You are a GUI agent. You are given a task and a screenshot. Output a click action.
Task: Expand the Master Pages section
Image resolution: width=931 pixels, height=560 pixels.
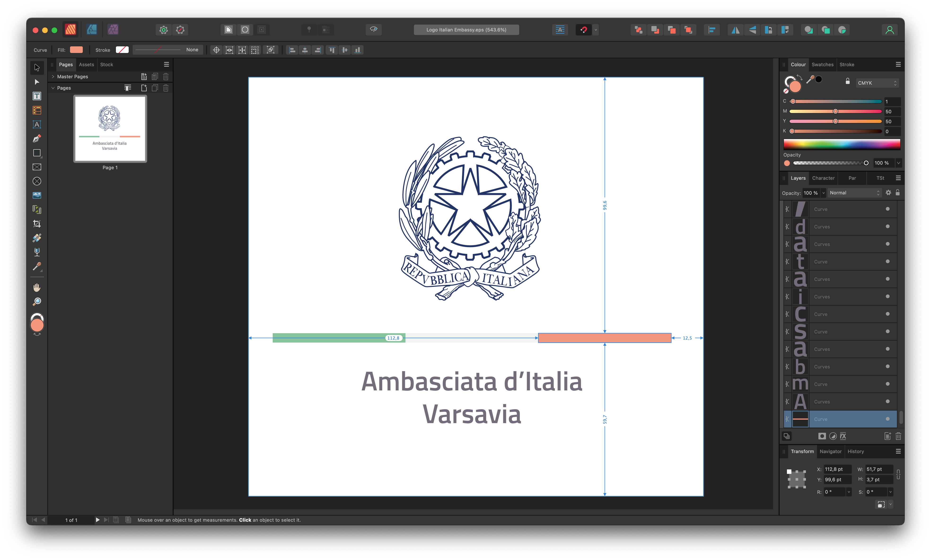click(53, 77)
